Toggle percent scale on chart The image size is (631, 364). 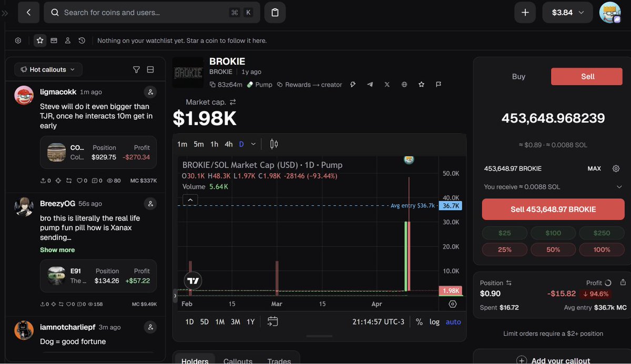pyautogui.click(x=419, y=322)
